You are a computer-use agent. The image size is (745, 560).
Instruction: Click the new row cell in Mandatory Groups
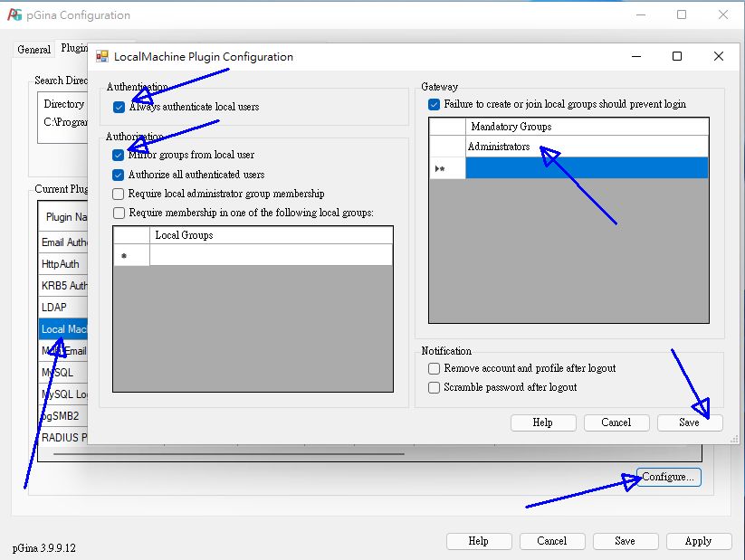[x=586, y=168]
